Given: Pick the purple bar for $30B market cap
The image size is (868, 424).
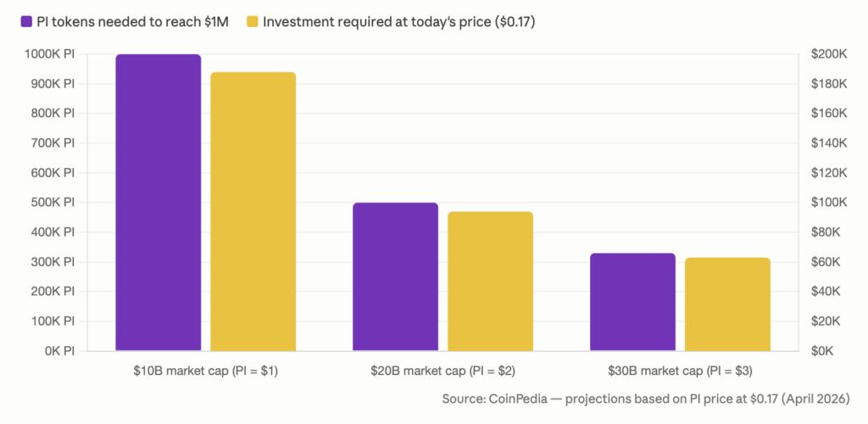Looking at the screenshot, I should (632, 302).
